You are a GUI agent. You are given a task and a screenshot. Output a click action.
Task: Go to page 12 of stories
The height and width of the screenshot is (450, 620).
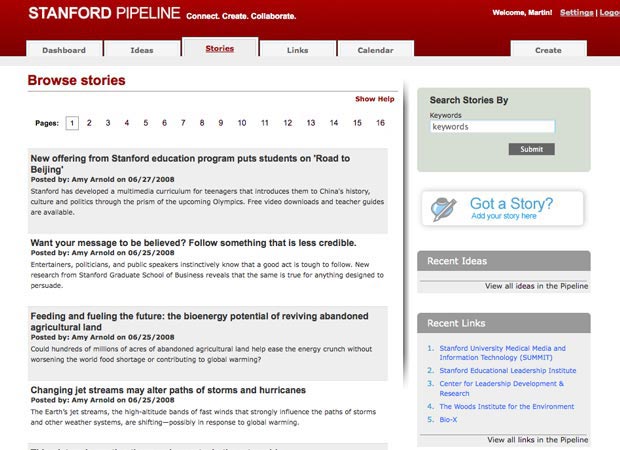(288, 123)
